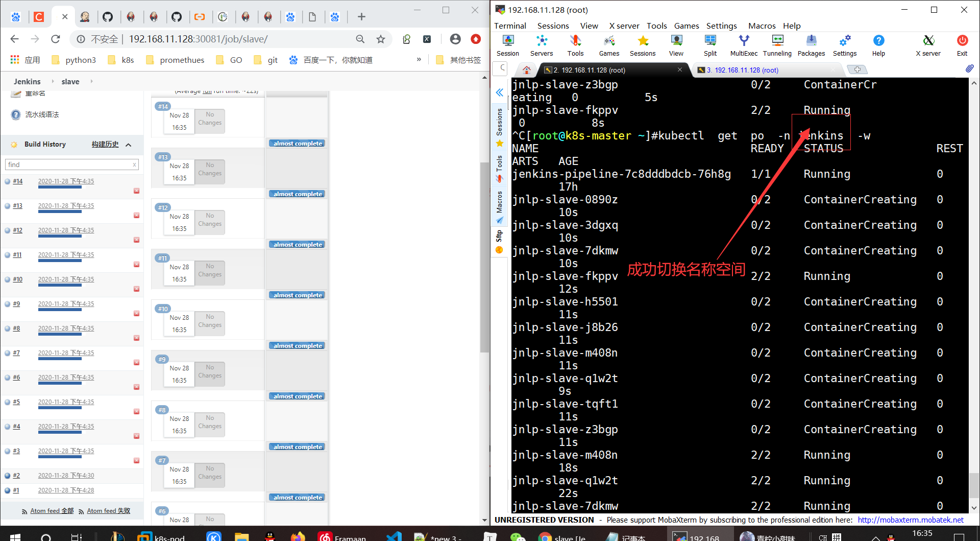
Task: Open the Games menu in MobaXterm
Action: 686,26
